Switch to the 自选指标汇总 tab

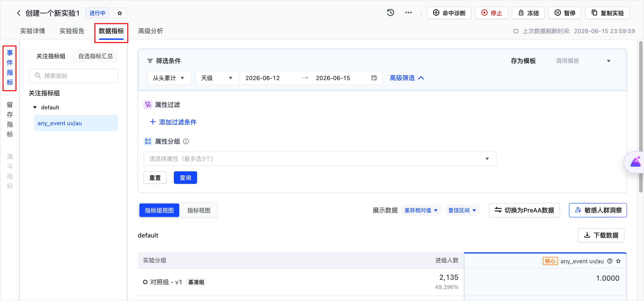tap(95, 56)
